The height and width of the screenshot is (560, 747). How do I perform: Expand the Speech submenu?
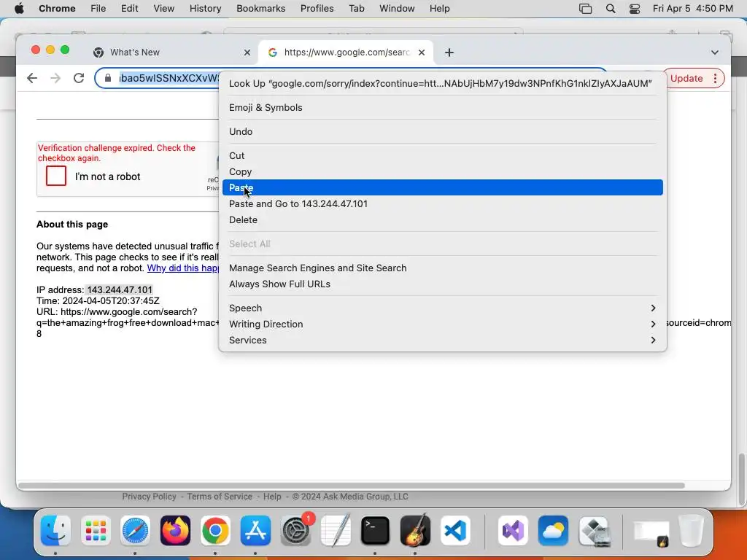(x=443, y=308)
